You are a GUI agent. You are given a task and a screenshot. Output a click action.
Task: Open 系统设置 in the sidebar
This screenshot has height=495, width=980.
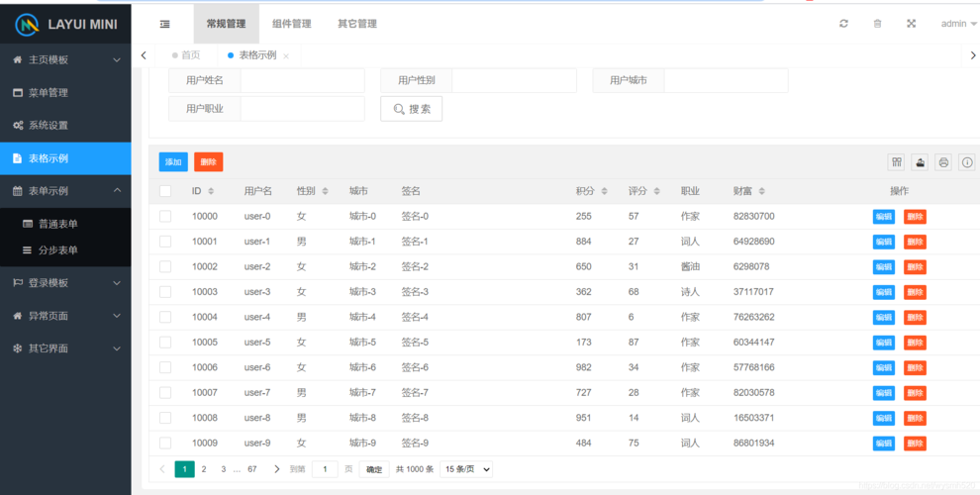65,125
